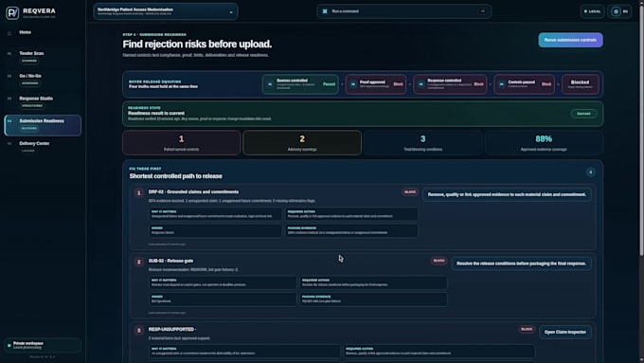Select the Advisory warnings stat card
Viewport: 644px width, 363px height.
[302, 143]
